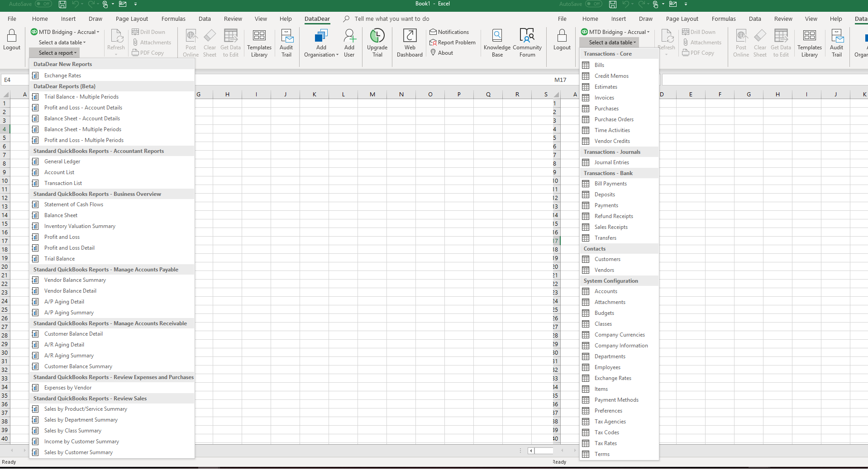The image size is (868, 470).
Task: Click Report Problem in the ribbon
Action: [x=453, y=43]
